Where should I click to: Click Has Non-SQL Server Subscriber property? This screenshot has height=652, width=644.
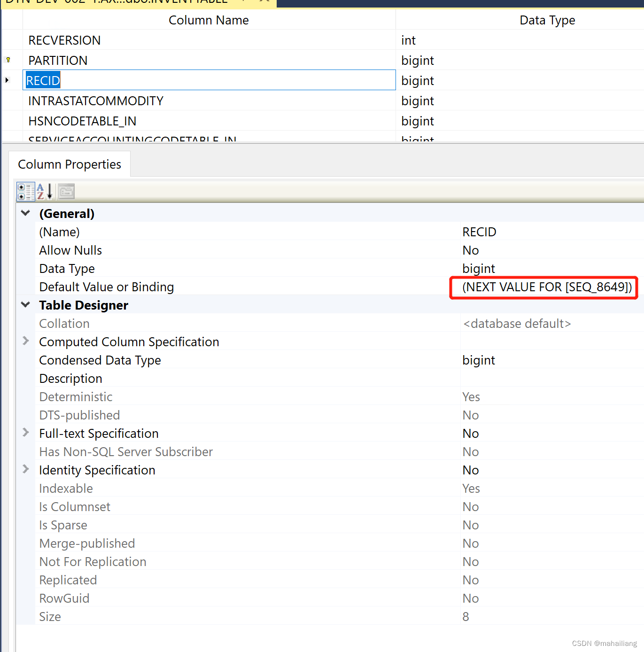[x=126, y=452]
